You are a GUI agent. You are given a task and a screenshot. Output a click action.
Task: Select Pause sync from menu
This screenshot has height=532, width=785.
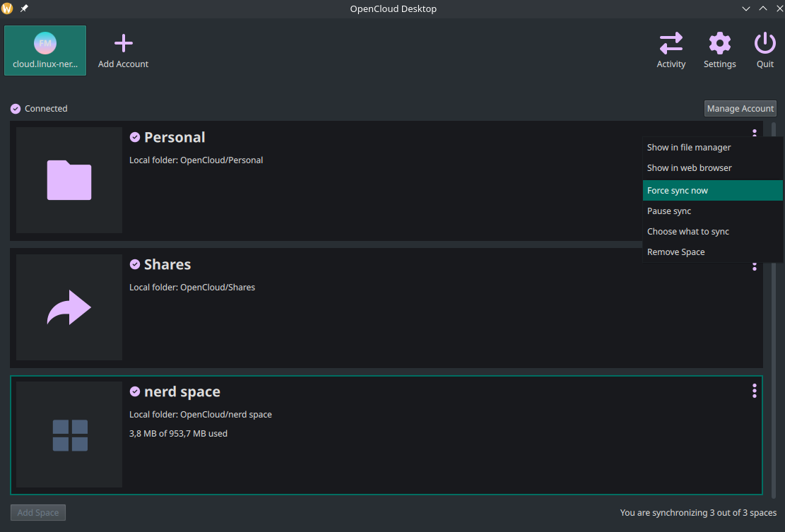(x=712, y=211)
